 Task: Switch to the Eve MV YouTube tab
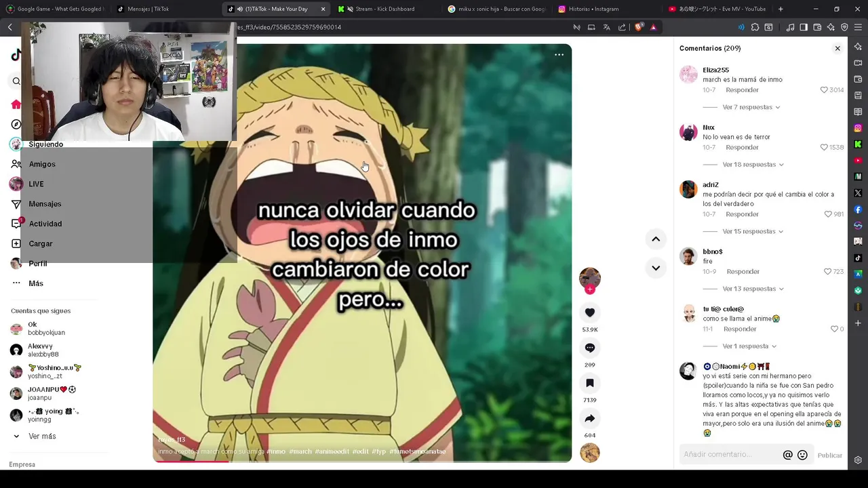717,9
